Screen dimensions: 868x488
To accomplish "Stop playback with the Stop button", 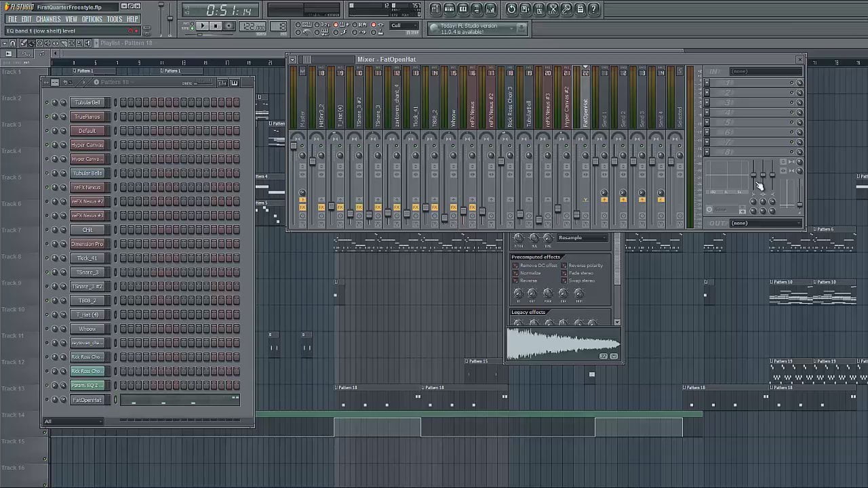I will coord(216,26).
